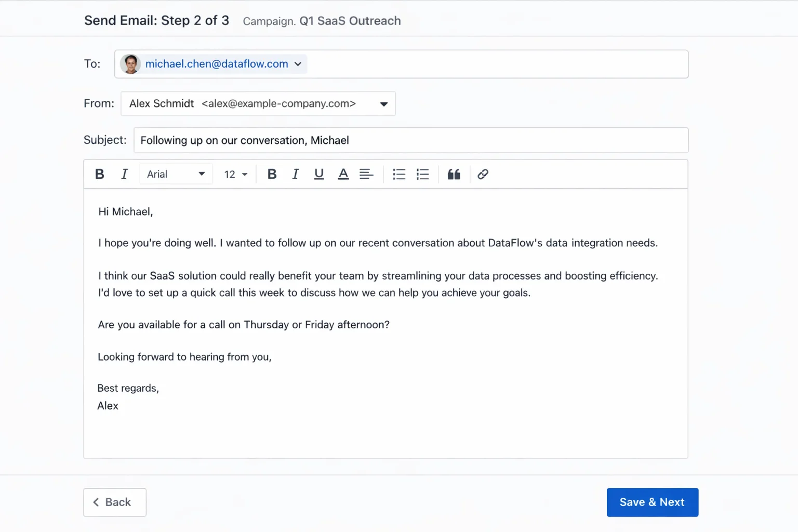The height and width of the screenshot is (532, 798).
Task: Select the leftmost Italic style icon
Action: point(124,174)
